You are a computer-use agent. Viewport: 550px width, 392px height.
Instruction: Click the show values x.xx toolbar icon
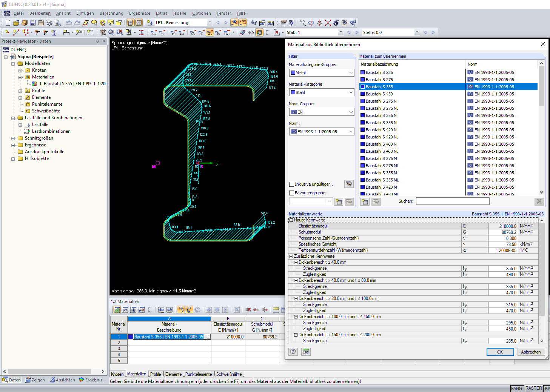click(x=243, y=23)
